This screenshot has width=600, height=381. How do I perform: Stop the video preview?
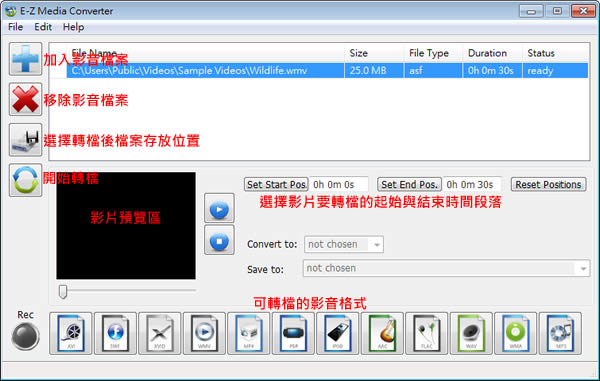coord(219,240)
